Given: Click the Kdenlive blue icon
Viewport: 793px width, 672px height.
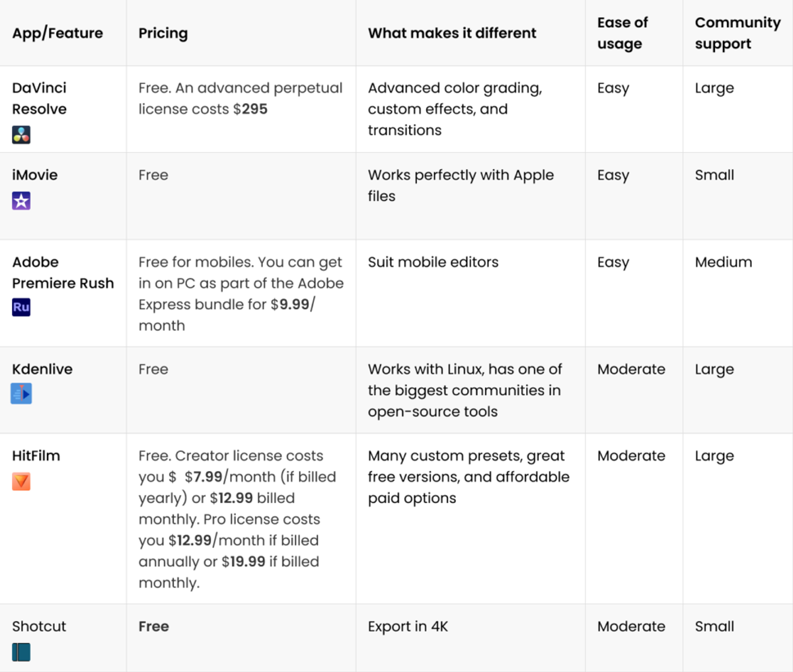Looking at the screenshot, I should tap(21, 394).
